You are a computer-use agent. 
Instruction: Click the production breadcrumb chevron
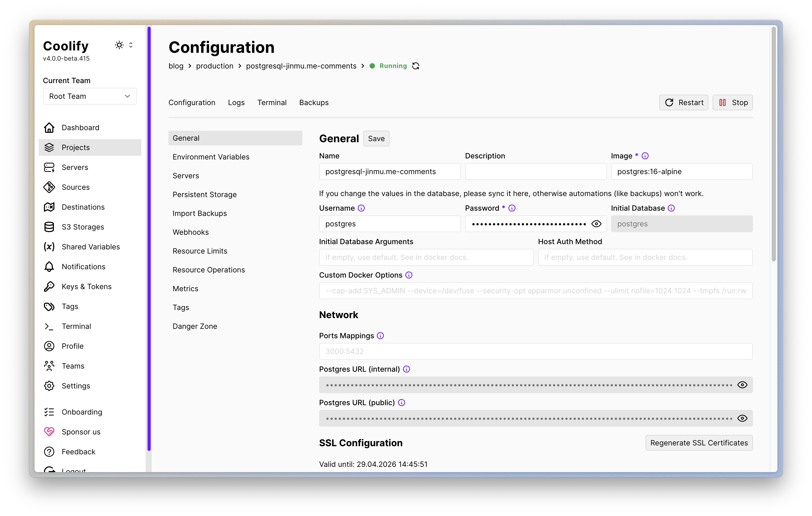(240, 66)
